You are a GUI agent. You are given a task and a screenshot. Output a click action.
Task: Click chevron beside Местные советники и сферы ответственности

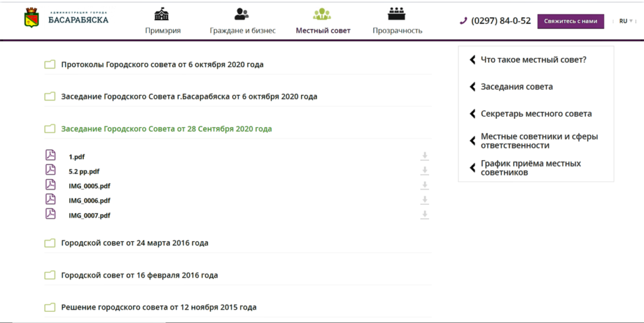point(472,141)
